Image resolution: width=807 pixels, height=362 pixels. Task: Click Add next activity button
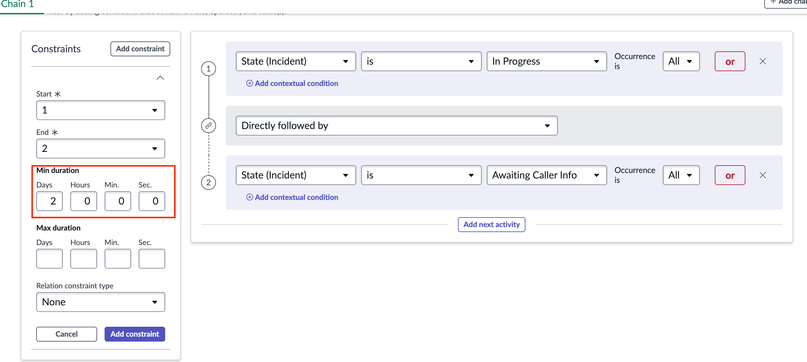[492, 225]
